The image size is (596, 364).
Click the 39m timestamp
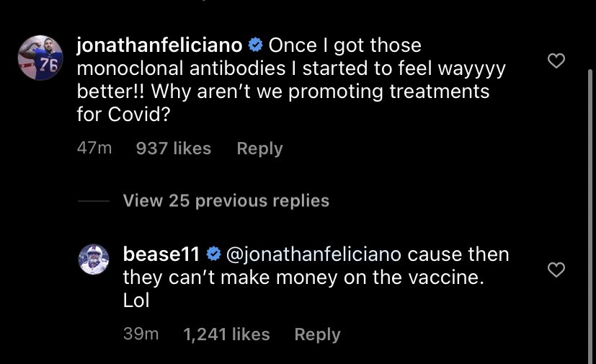(x=141, y=334)
